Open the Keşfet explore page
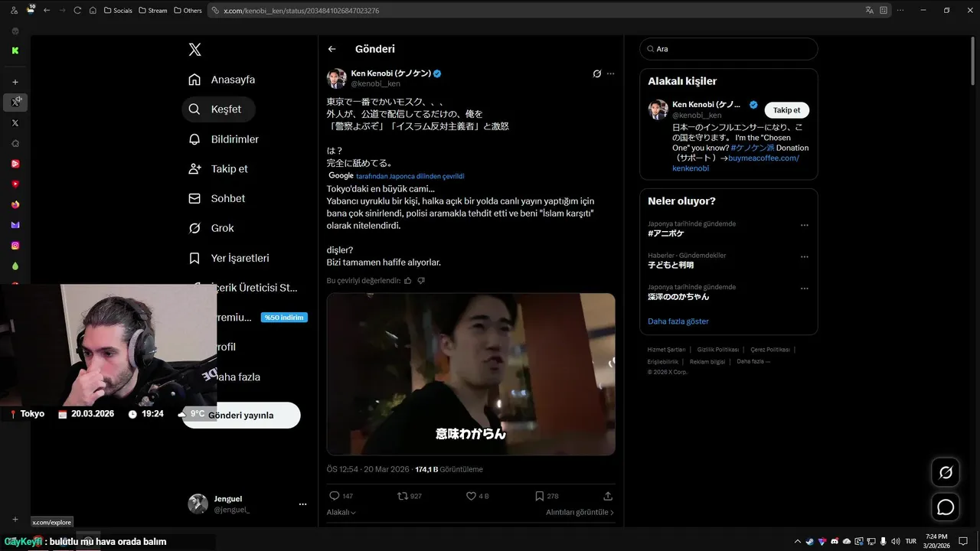The height and width of the screenshot is (551, 980). 219,109
